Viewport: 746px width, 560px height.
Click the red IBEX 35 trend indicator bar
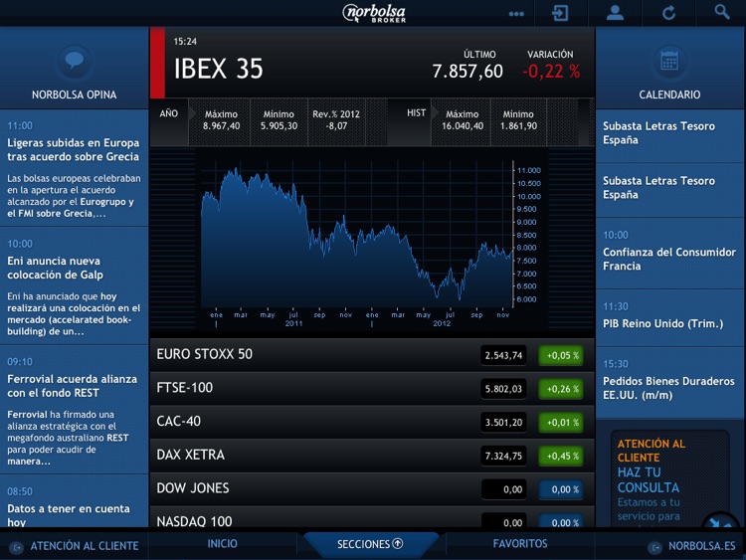pyautogui.click(x=157, y=63)
